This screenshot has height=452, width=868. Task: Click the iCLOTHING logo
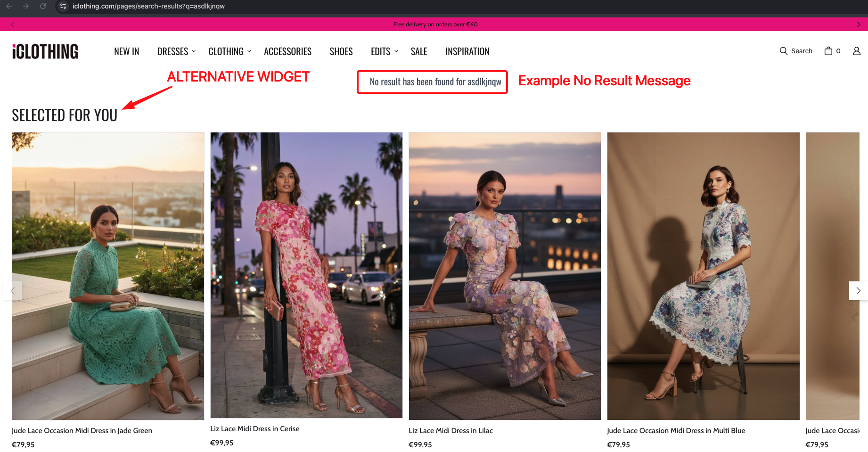(45, 51)
